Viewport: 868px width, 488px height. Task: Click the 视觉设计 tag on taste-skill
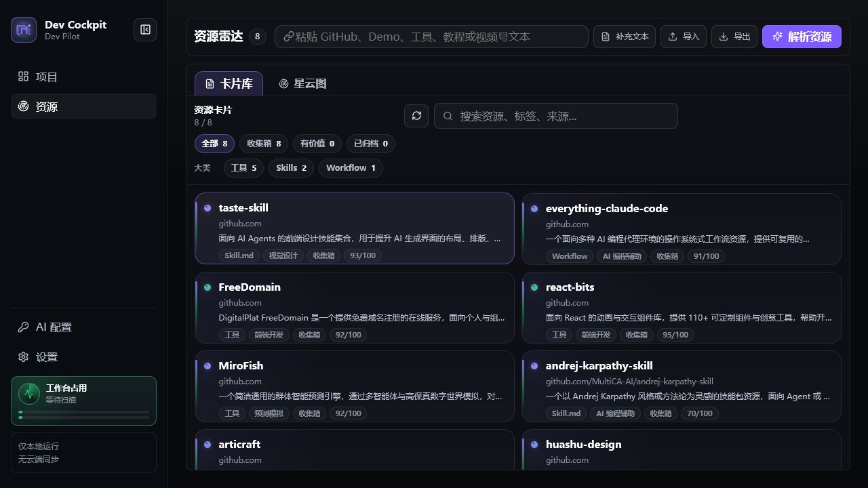283,256
